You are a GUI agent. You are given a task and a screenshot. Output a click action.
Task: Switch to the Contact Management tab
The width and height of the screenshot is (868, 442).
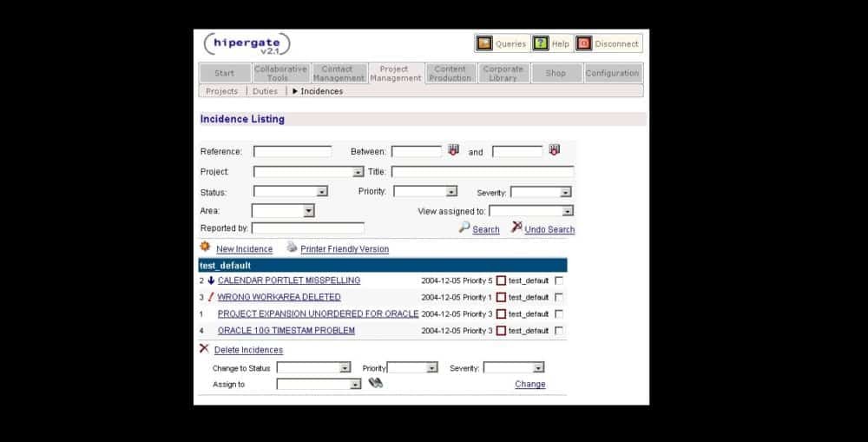click(338, 73)
